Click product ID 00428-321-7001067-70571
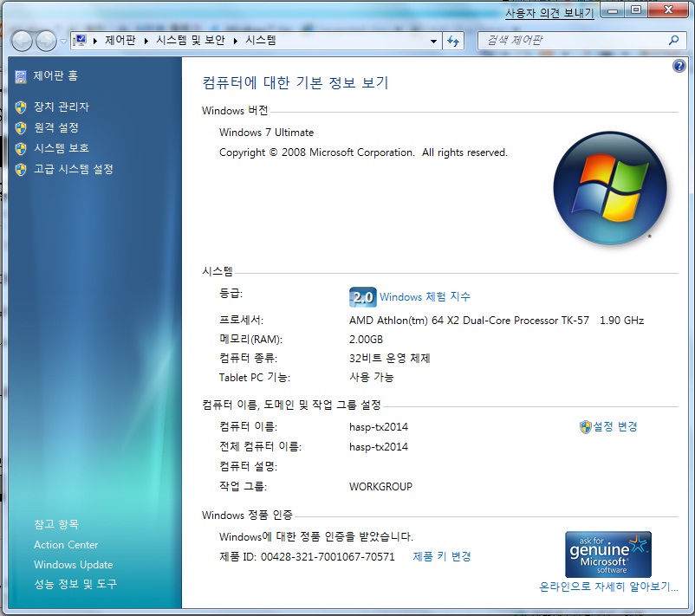The image size is (695, 616). coord(328,556)
